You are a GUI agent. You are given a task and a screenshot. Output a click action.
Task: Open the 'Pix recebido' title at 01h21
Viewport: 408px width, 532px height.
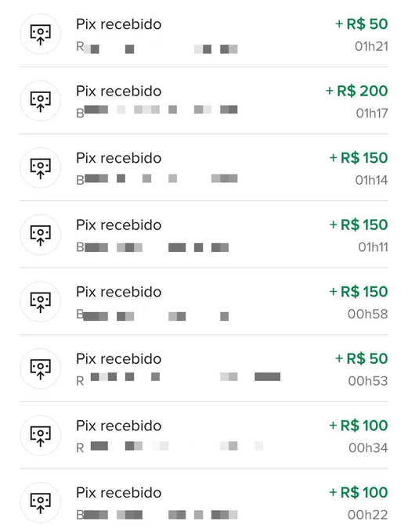118,24
